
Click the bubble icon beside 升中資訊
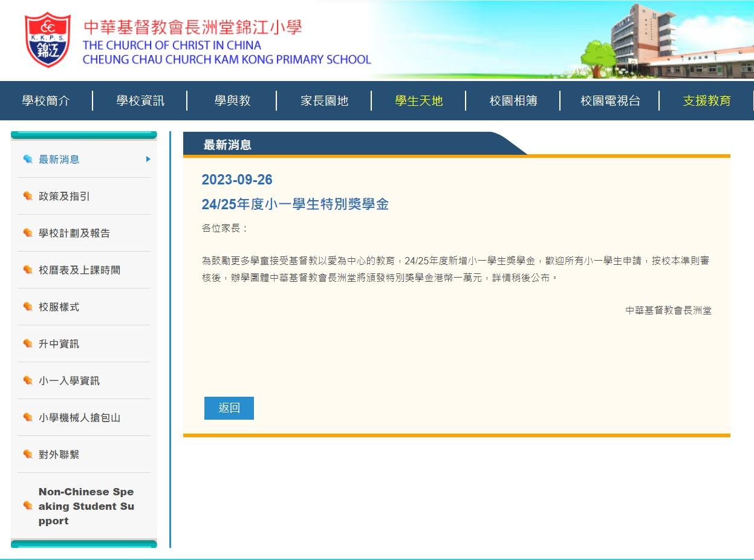(28, 344)
